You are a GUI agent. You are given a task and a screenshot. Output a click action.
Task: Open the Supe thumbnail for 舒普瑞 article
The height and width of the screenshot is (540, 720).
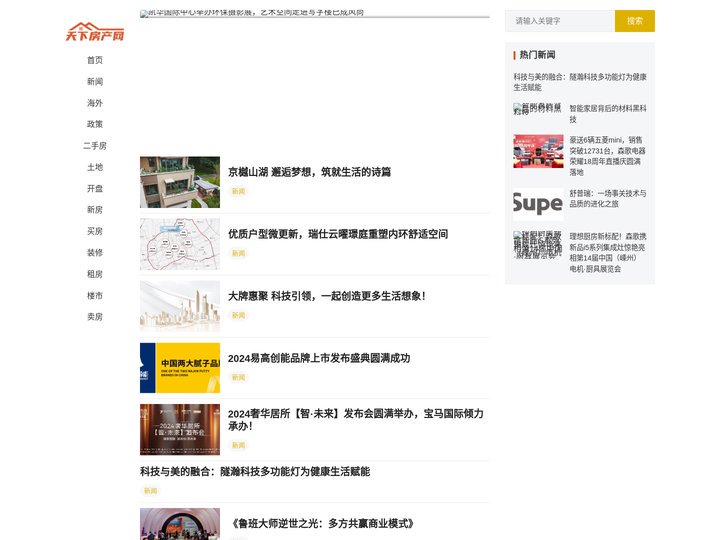click(x=538, y=204)
